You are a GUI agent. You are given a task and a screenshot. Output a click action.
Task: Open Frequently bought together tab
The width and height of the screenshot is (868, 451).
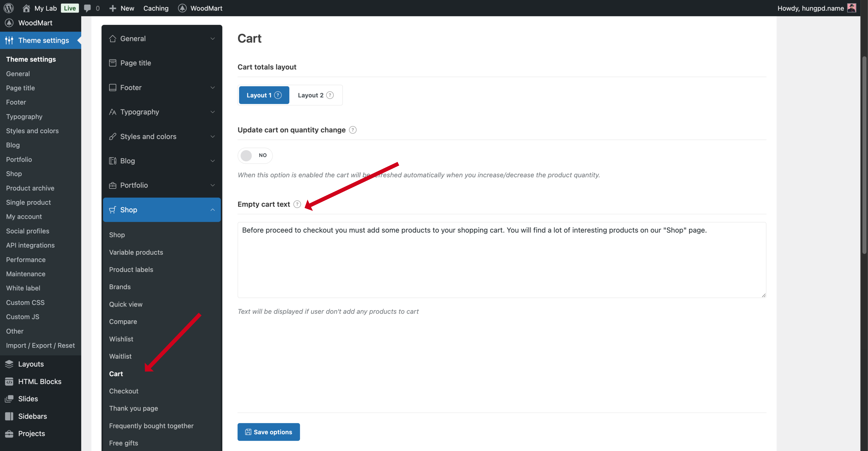pyautogui.click(x=151, y=426)
